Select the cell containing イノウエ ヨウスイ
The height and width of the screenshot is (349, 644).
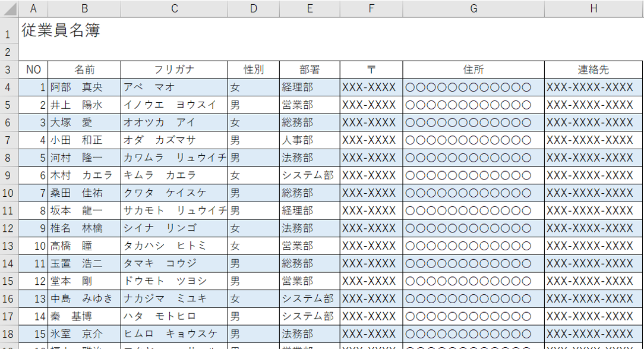tap(174, 105)
